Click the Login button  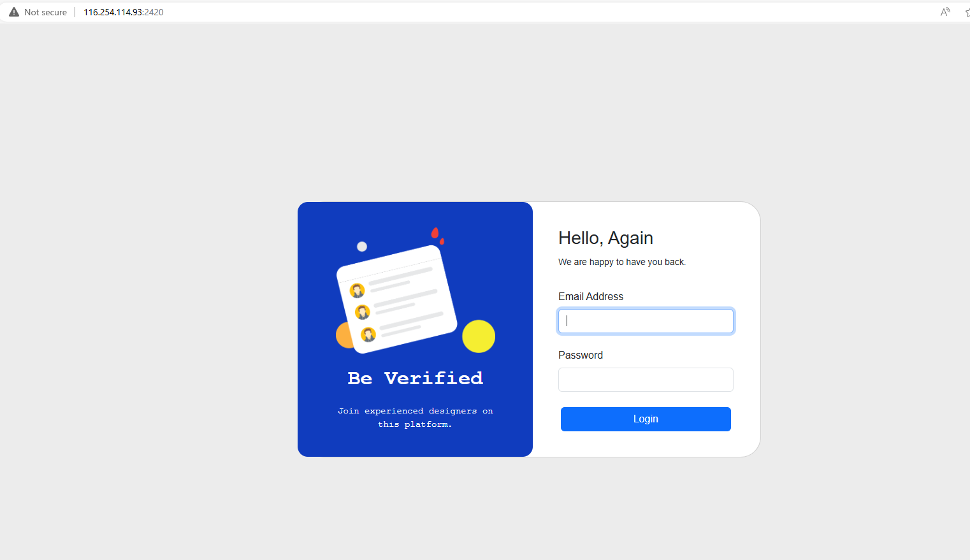pos(646,419)
